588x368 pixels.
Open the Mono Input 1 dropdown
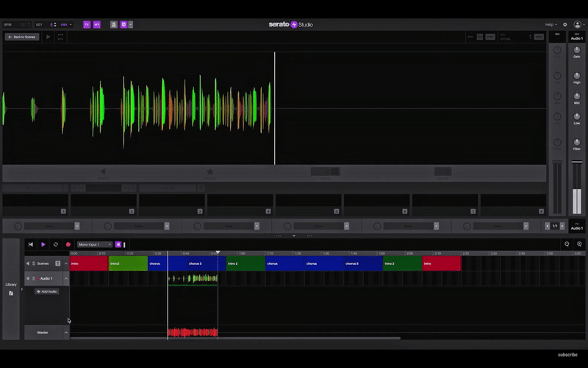95,244
